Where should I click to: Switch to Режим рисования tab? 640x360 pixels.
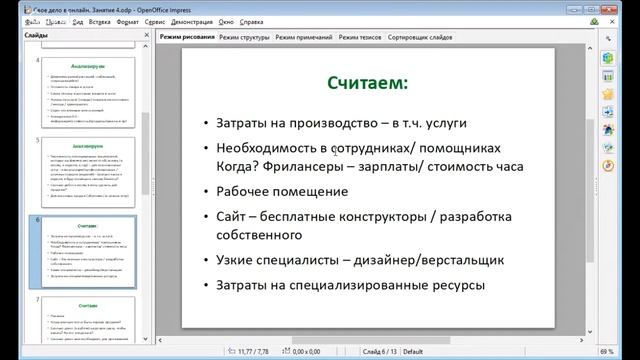[187, 37]
